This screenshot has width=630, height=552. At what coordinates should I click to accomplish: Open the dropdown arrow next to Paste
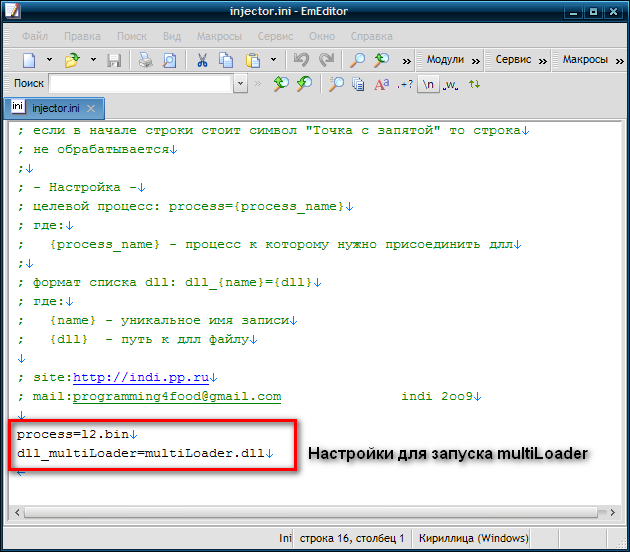271,60
